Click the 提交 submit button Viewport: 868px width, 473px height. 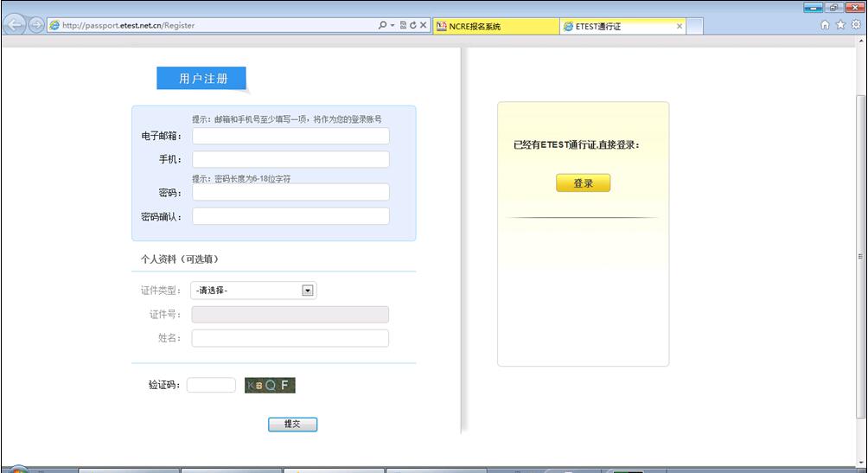pos(293,425)
